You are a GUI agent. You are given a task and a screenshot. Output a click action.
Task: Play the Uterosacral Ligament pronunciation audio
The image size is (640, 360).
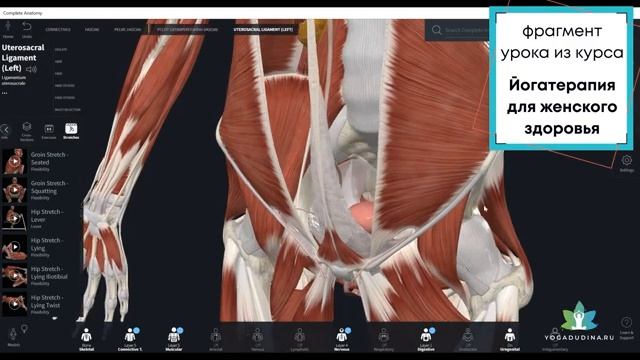[31, 69]
